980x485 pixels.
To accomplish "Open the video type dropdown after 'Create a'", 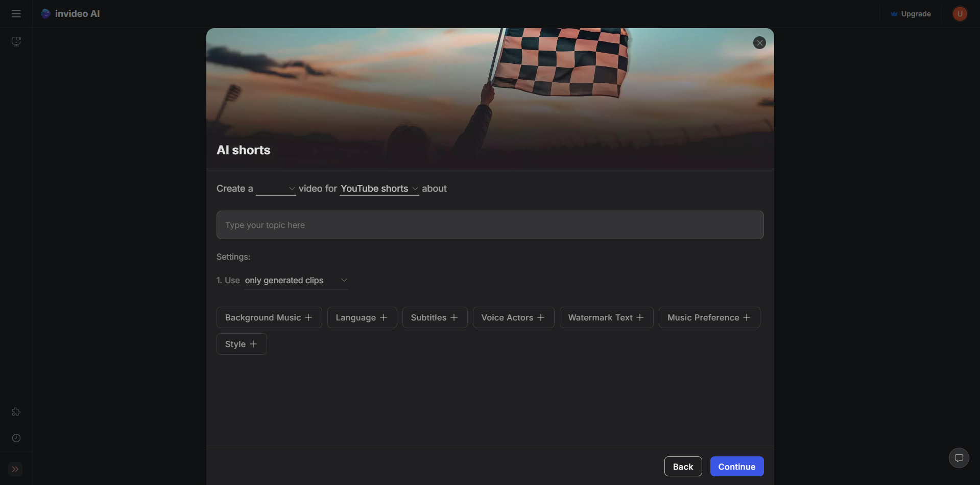I will tap(276, 189).
